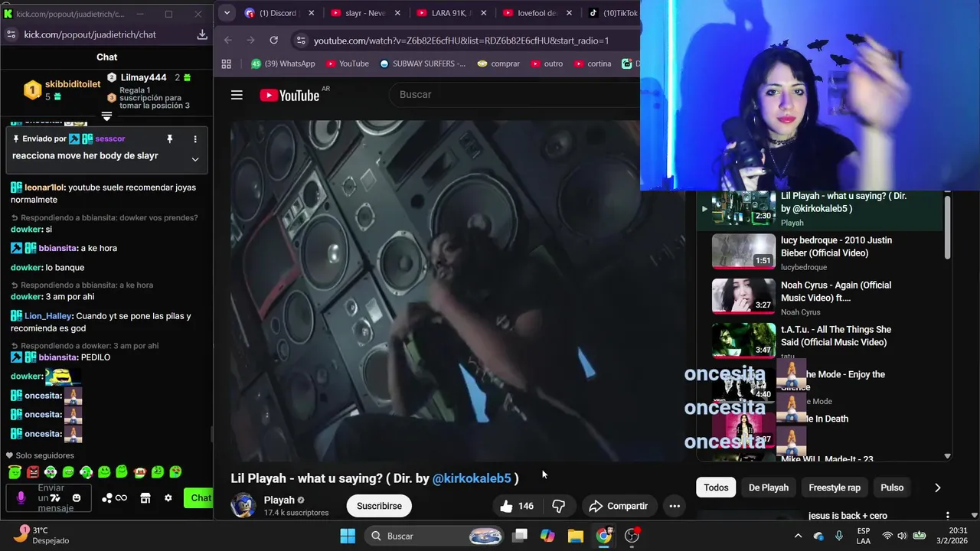The height and width of the screenshot is (551, 980).
Task: Select the Pulso filter chip
Action: coord(892,487)
